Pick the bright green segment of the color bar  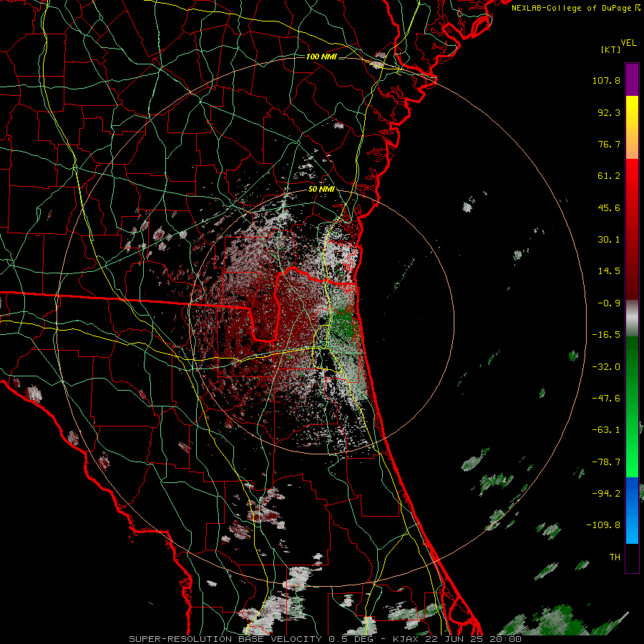(632, 406)
